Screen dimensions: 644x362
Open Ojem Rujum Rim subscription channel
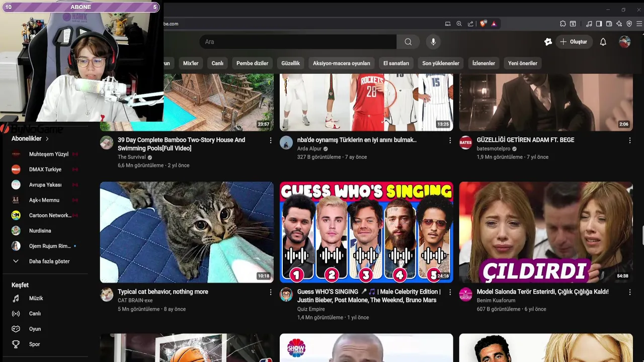coord(45,246)
